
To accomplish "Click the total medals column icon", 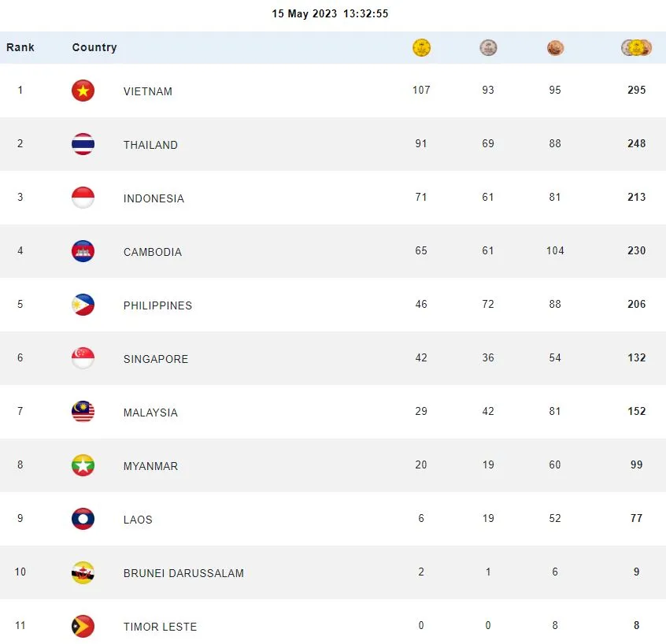I will (636, 48).
